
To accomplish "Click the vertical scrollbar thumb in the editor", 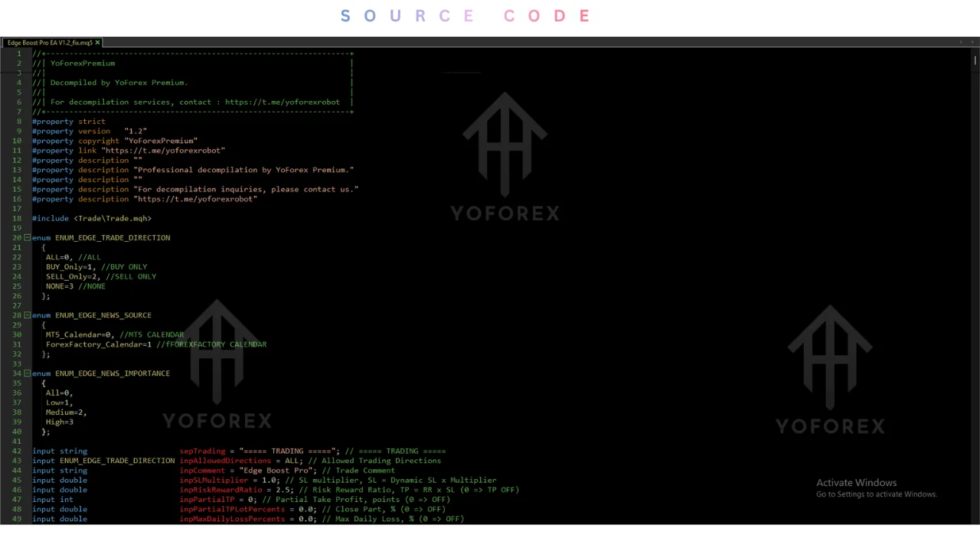I will click(975, 60).
